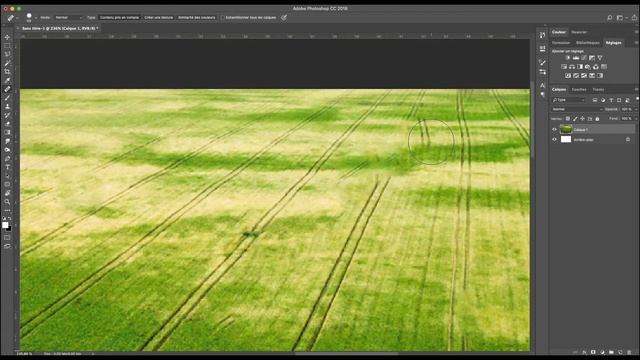Click the pressure-for-size icon in options bar
This screenshot has height=360, width=640.
point(284,18)
